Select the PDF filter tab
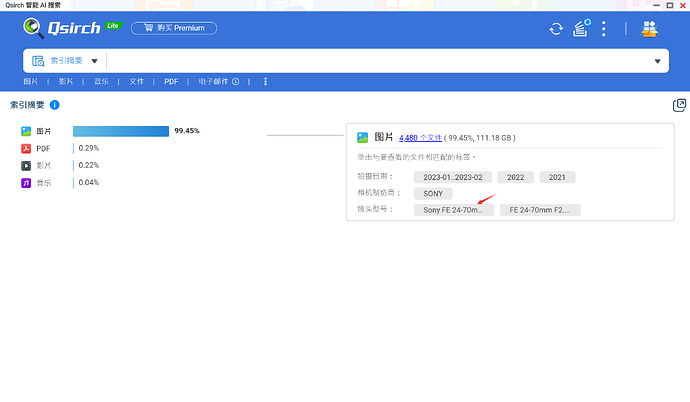Viewport: 690px width, 402px height. click(171, 81)
